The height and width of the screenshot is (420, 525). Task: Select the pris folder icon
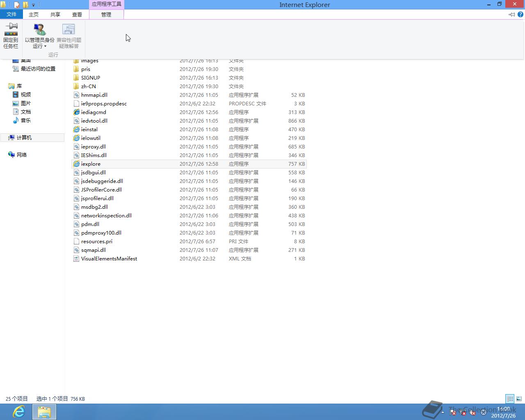(76, 69)
